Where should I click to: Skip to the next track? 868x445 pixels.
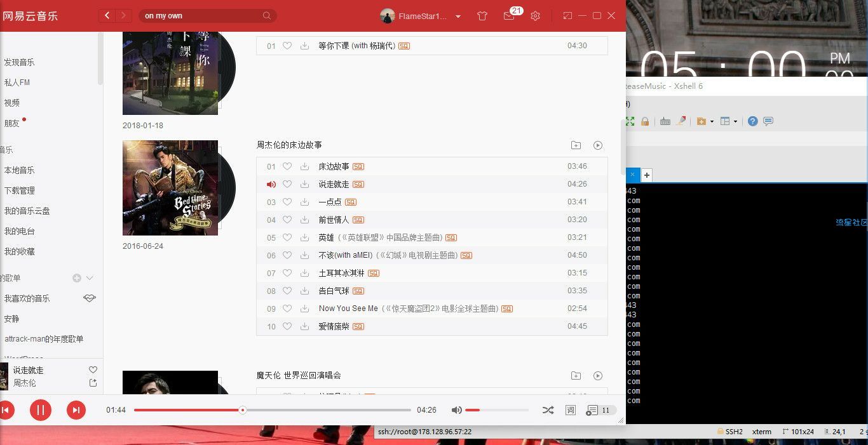[76, 410]
